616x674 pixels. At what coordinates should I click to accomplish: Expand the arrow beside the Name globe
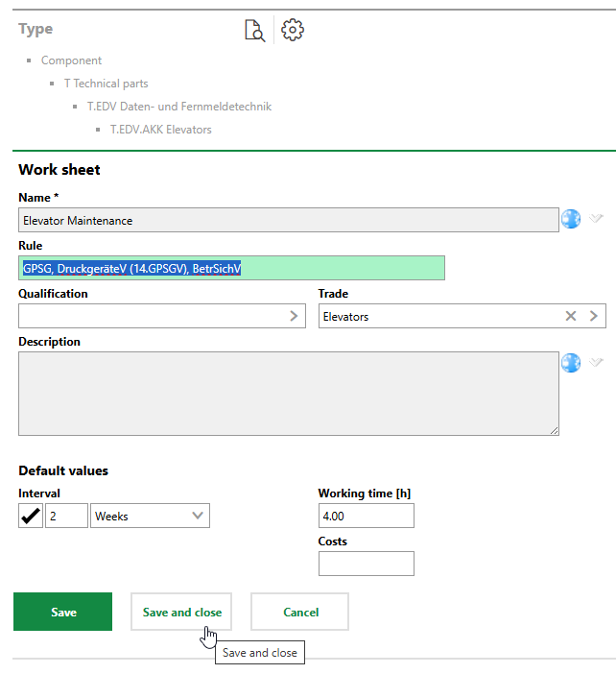click(596, 219)
